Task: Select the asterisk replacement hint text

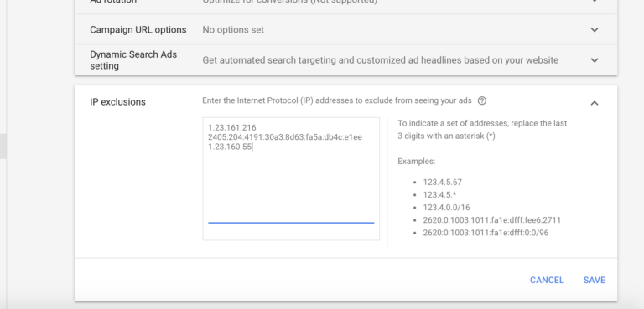Action: 482,130
